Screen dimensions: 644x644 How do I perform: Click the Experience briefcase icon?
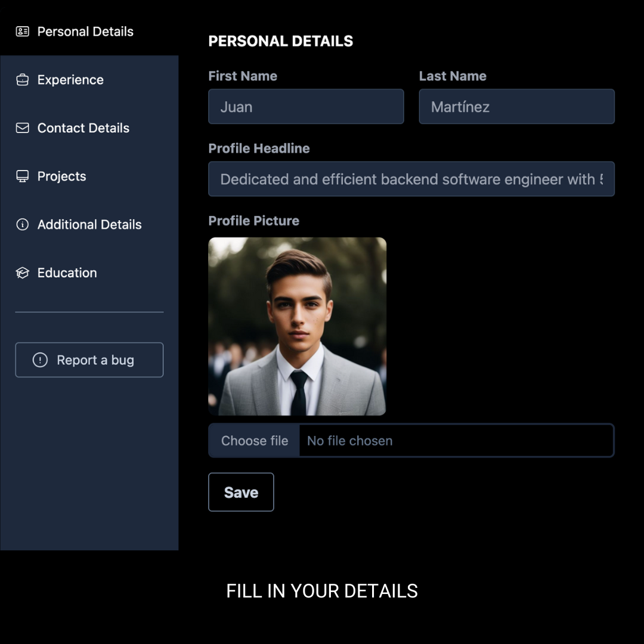(x=22, y=80)
